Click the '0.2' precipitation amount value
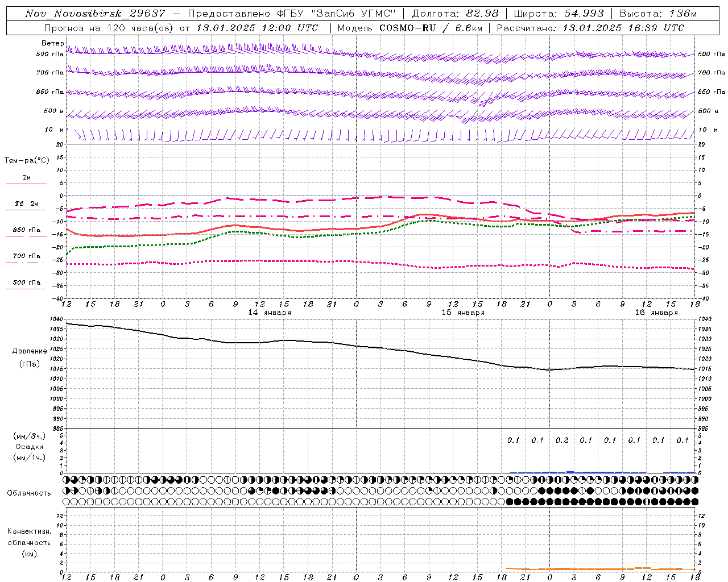The width and height of the screenshot is (728, 582). point(562,440)
